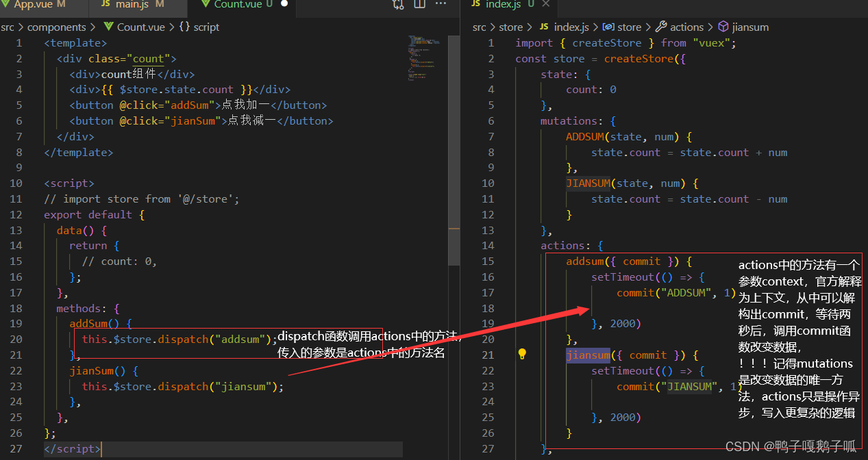The width and height of the screenshot is (868, 460).
Task: Click line number 12 in Count.vue gutter
Action: coord(16,214)
